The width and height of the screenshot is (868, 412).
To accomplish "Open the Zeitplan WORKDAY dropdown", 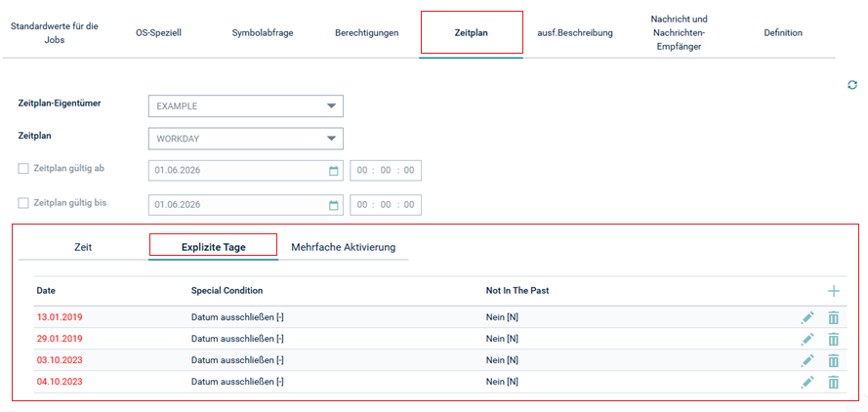I will (246, 139).
